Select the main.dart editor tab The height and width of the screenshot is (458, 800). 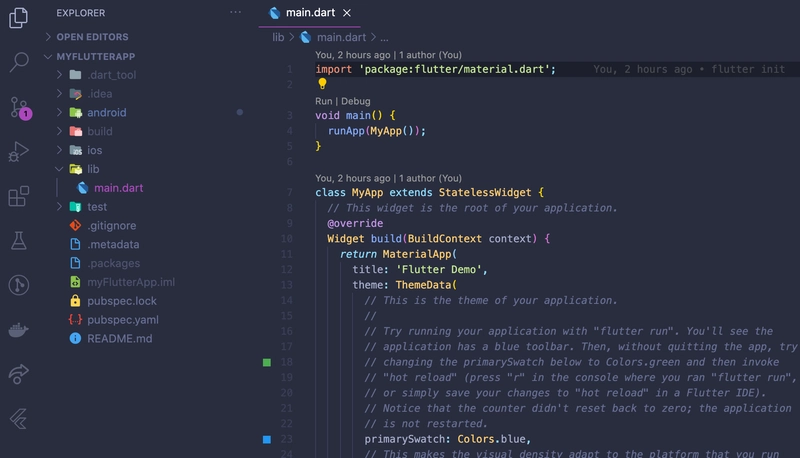(x=310, y=13)
